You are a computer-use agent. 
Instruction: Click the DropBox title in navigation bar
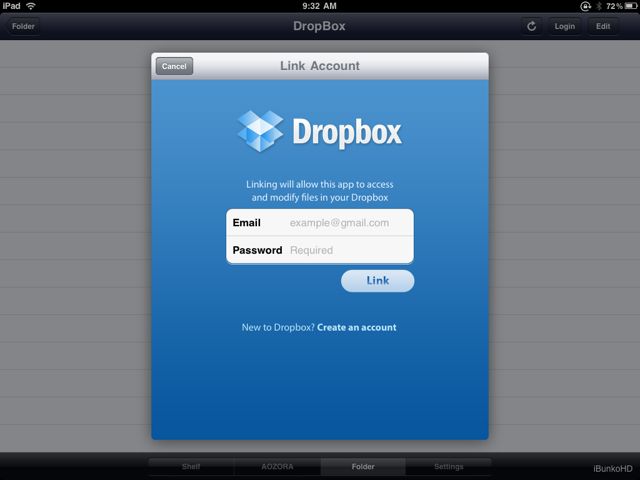319,26
